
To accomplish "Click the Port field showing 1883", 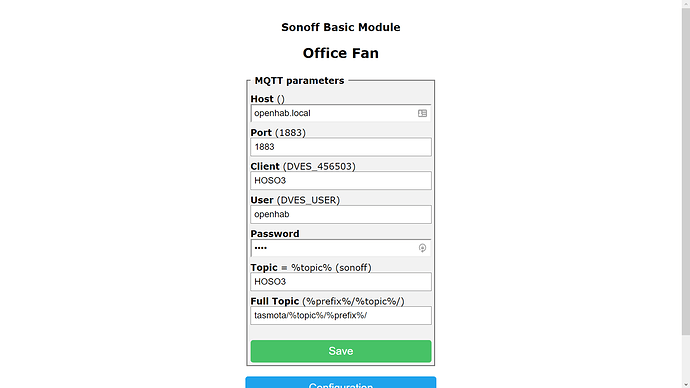I will [341, 147].
